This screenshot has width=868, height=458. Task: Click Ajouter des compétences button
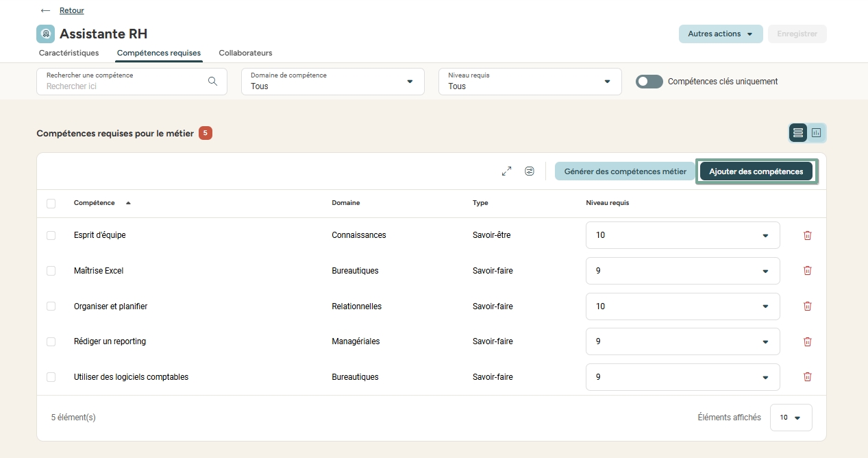pyautogui.click(x=756, y=171)
